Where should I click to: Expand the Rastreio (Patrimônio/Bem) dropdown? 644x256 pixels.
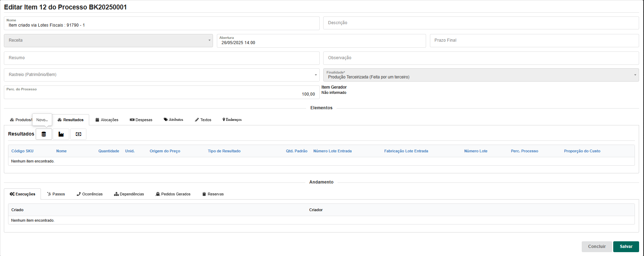tap(161, 75)
